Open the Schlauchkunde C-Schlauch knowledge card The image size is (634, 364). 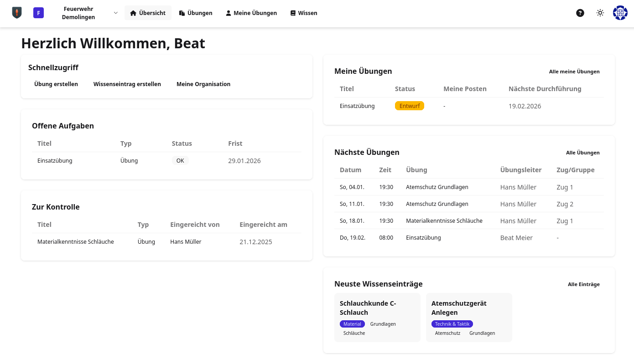(x=377, y=308)
